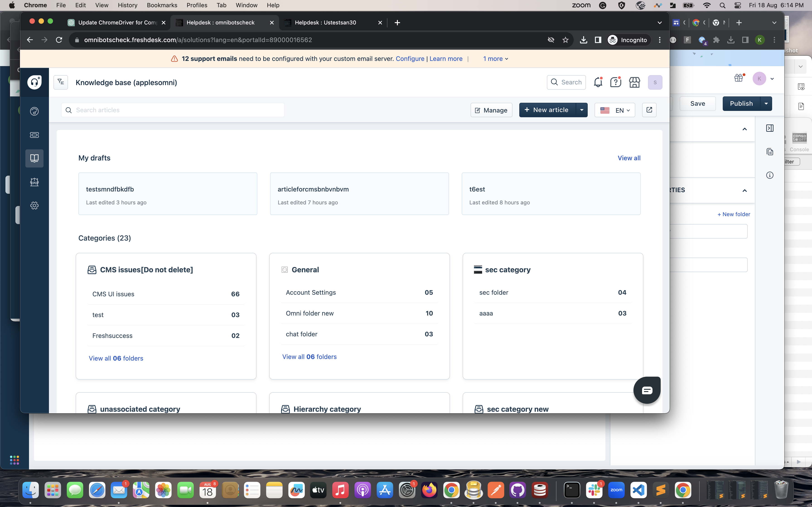Screen dimensions: 812x507
Task: Toggle the eye-off tracking icon in address bar
Action: click(551, 40)
